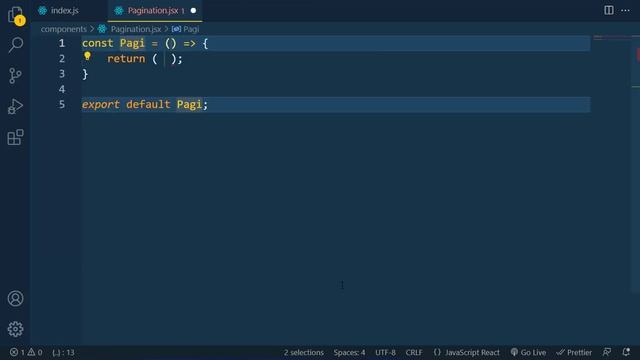Image resolution: width=640 pixels, height=360 pixels.
Task: Click the lightbulb code action on line 2
Action: 87,56
